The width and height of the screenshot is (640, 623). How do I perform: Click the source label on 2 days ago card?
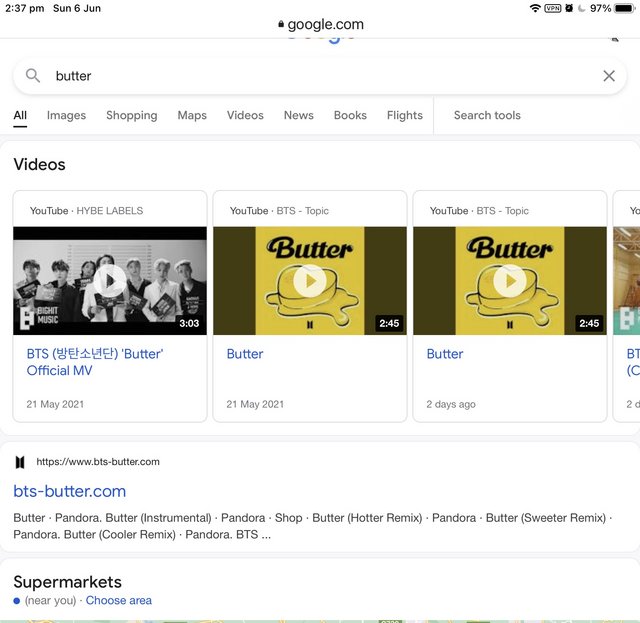(479, 211)
